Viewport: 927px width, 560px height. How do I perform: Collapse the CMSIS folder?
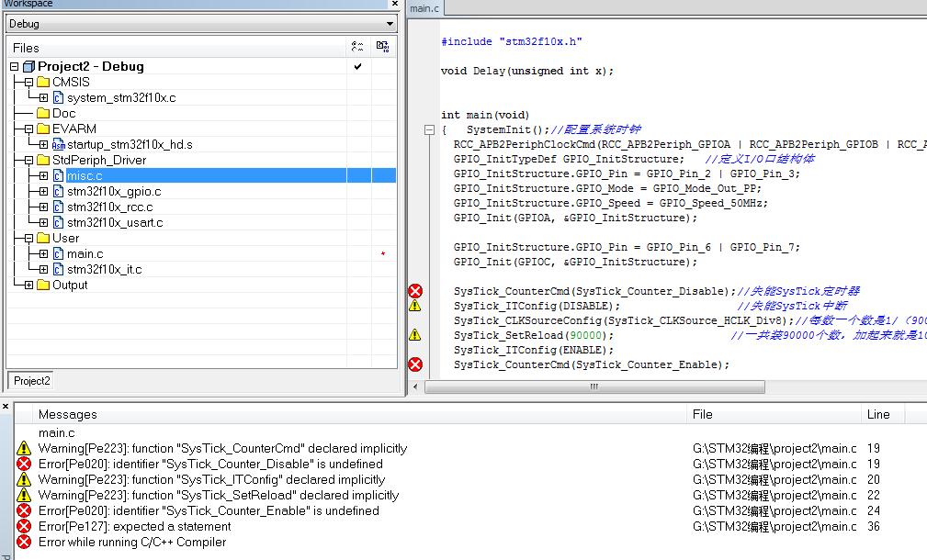coord(29,82)
